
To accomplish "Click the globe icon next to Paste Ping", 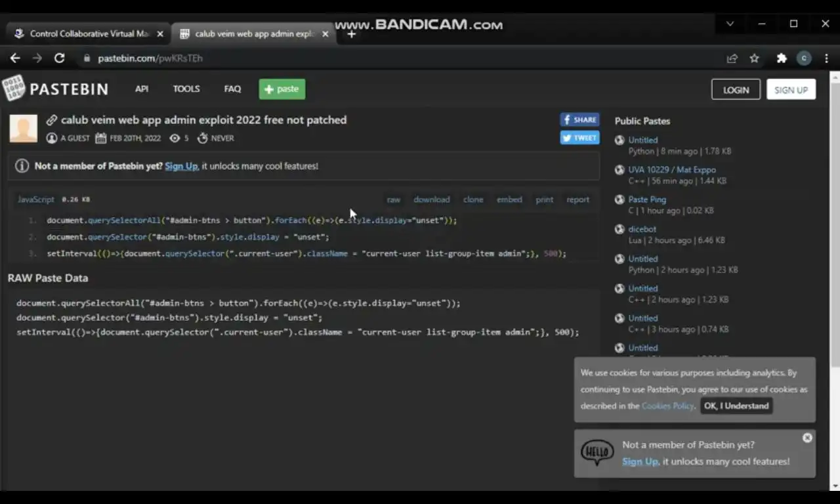I will click(619, 199).
